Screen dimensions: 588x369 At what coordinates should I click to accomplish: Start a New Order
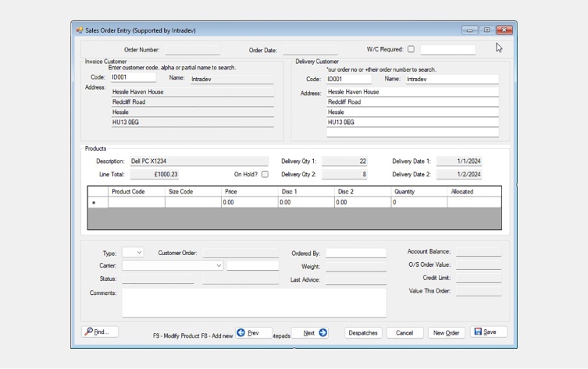(x=446, y=333)
